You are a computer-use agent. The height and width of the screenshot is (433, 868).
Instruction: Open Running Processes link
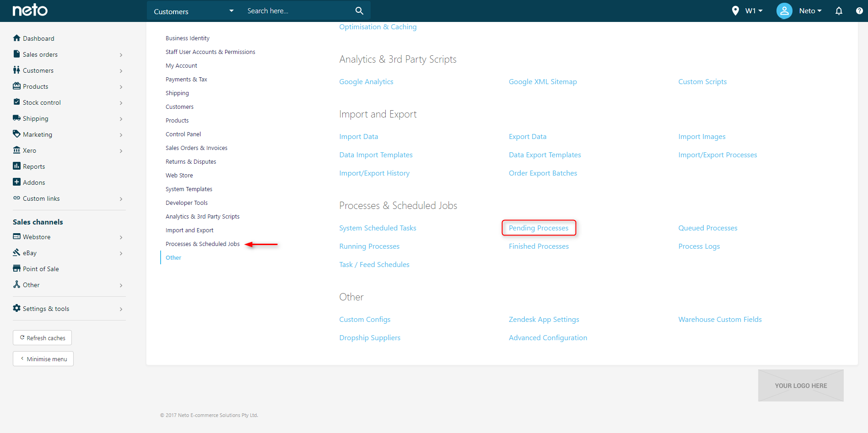pyautogui.click(x=369, y=246)
